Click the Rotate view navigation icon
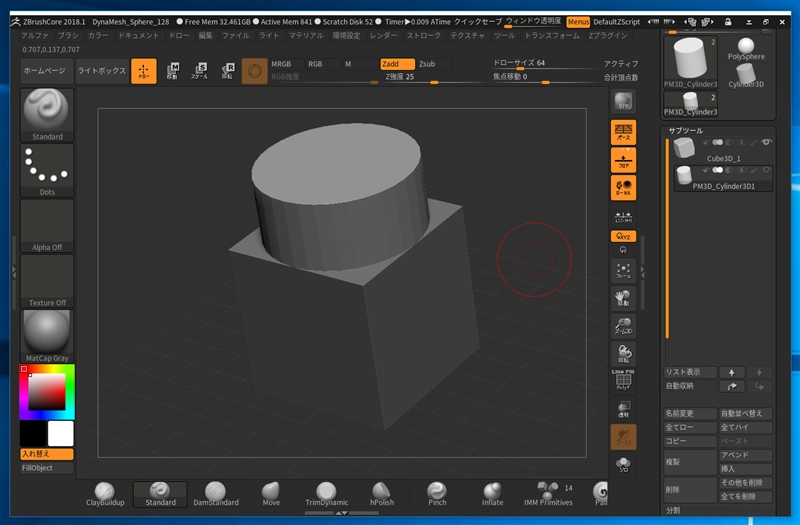Image resolution: width=800 pixels, height=525 pixels. pyautogui.click(x=623, y=353)
